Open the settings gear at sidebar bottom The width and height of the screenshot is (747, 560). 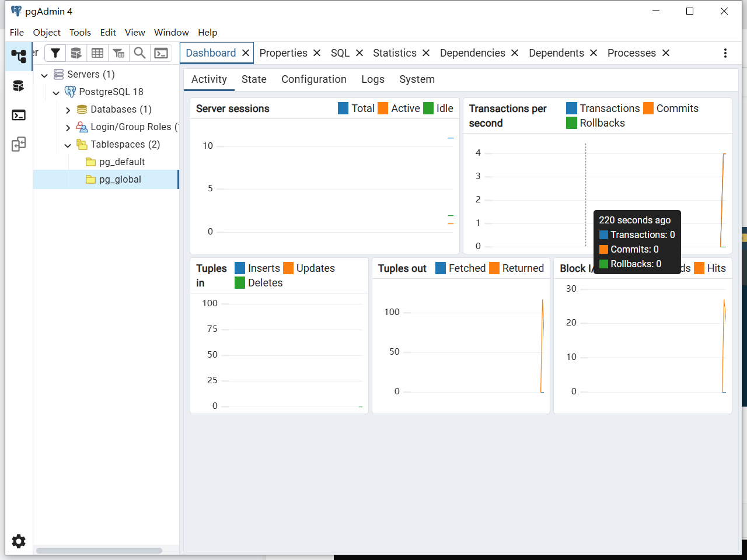pos(19,541)
